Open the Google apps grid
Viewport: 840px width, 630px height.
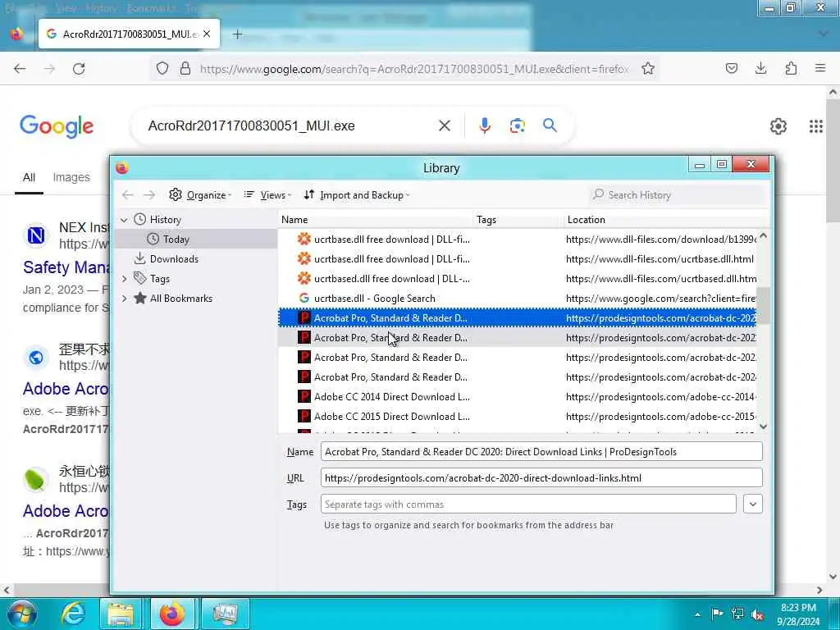pos(816,126)
